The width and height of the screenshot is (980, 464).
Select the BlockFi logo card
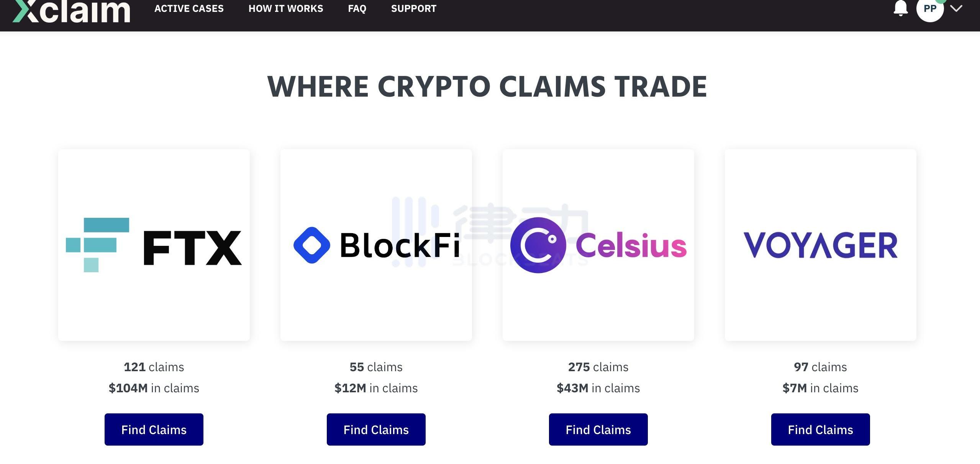coord(376,245)
